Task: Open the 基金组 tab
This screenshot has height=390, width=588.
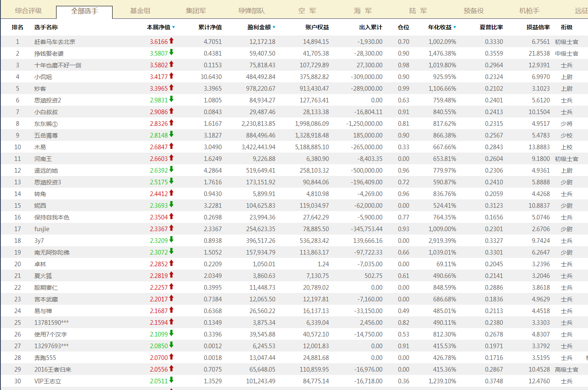Action: 140,11
